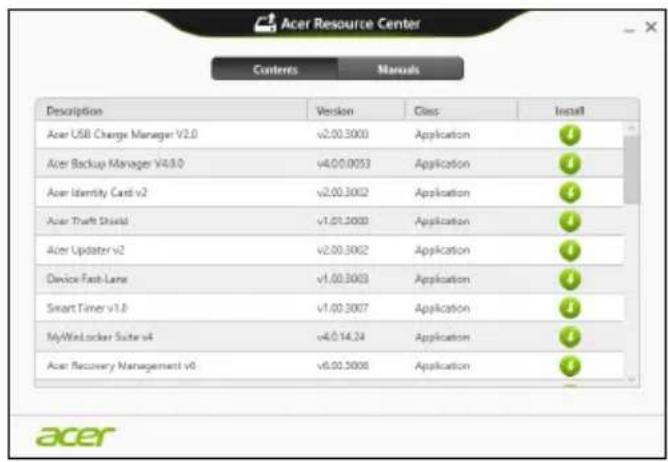Install Acer Recovery Management v6
This screenshot has height=462, width=668.
coord(570,366)
